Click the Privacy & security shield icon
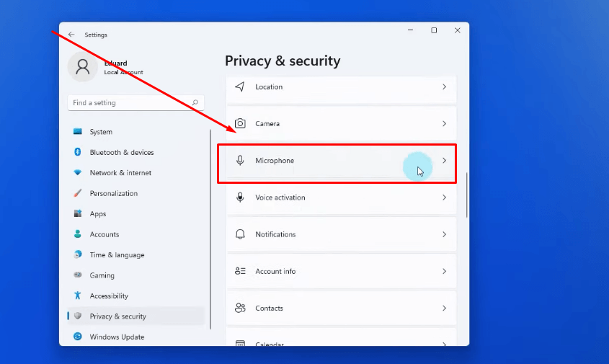The height and width of the screenshot is (364, 609). [78, 316]
